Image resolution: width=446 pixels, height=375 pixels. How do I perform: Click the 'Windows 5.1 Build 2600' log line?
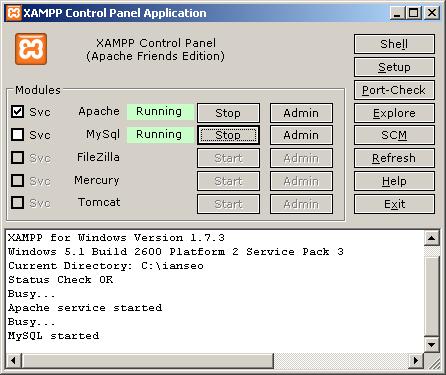tap(176, 252)
